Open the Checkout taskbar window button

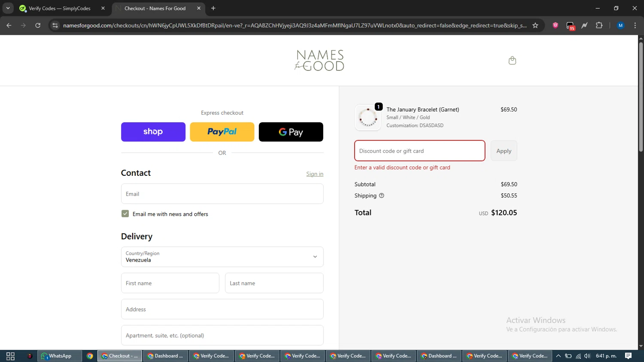[120, 356]
